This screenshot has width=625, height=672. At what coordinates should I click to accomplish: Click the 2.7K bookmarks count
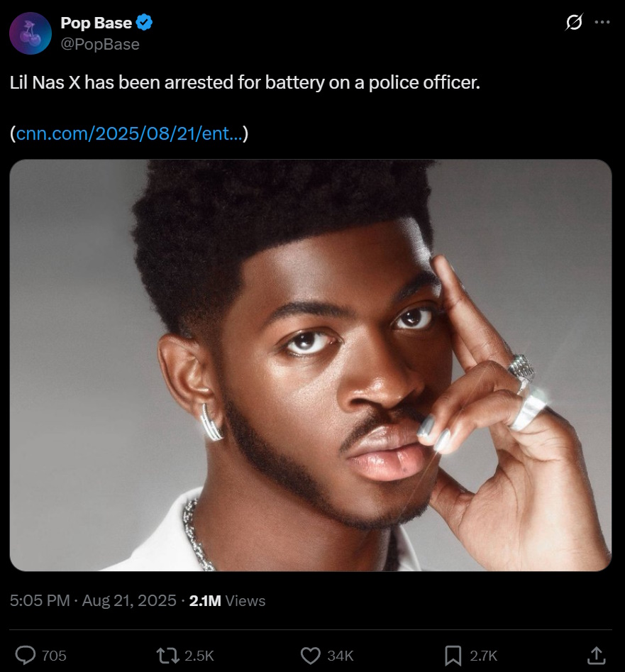483,656
